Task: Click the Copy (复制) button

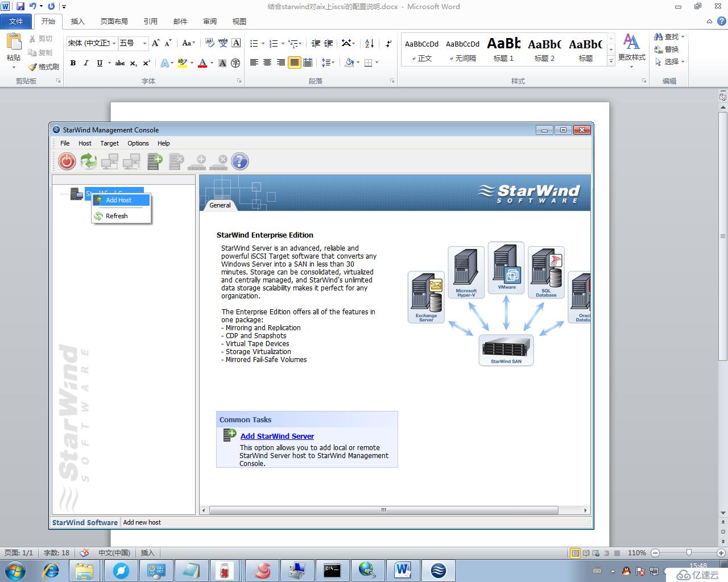Action: coord(41,52)
